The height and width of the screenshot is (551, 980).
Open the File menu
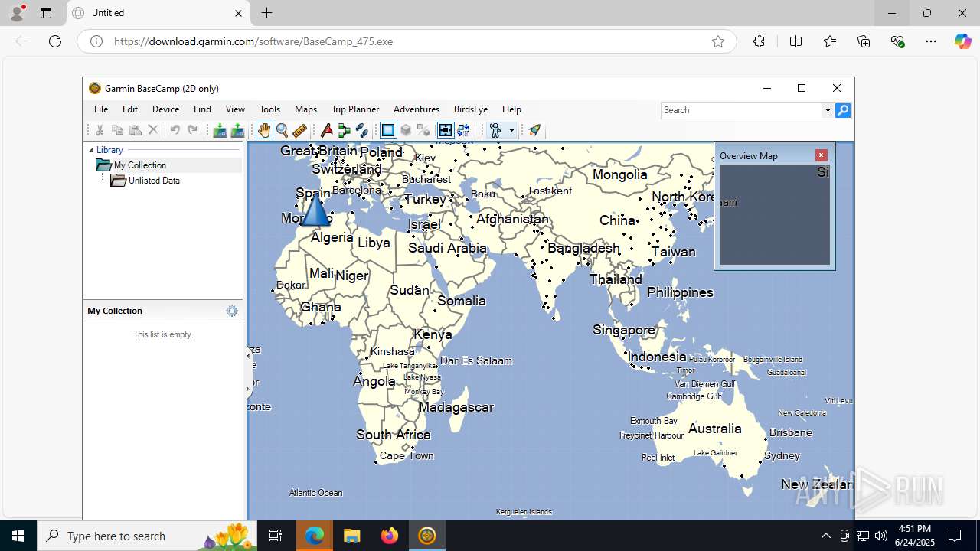point(101,109)
